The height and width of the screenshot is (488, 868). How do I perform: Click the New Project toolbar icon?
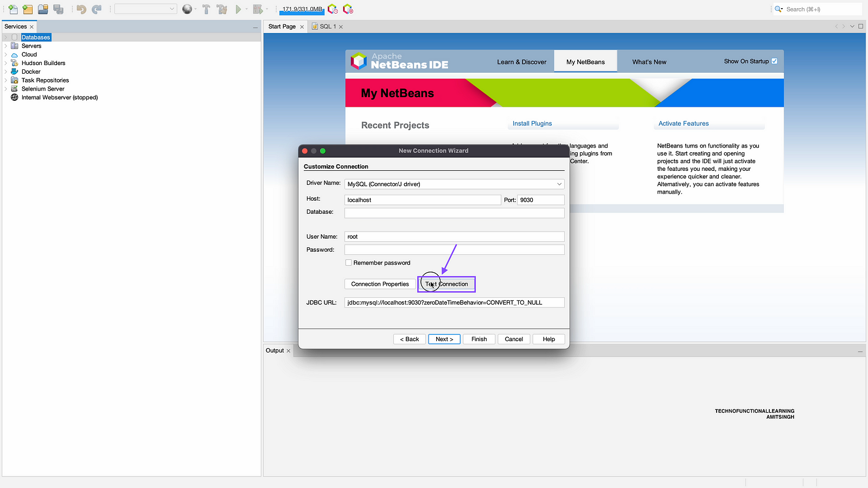point(28,9)
